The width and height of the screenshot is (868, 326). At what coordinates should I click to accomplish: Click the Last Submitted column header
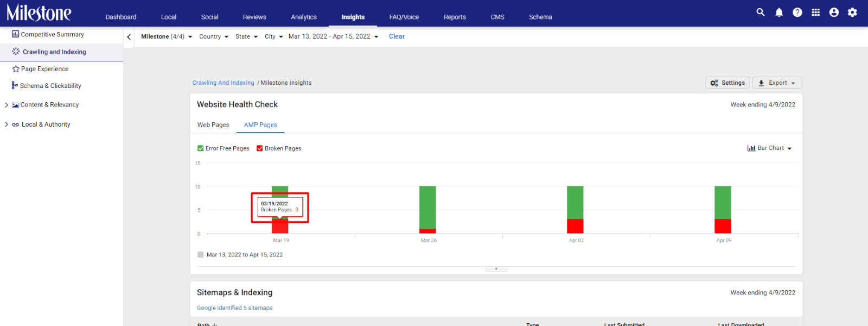(x=624, y=324)
